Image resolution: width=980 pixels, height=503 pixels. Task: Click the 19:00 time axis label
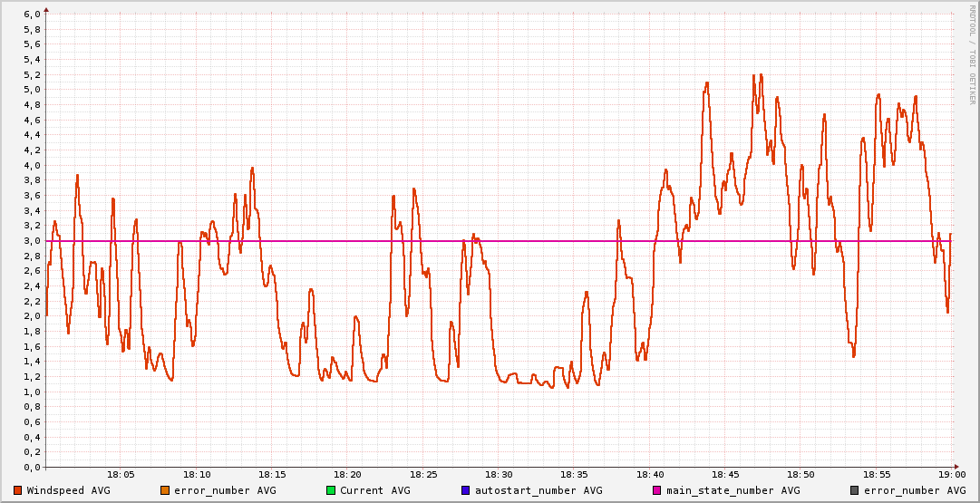[x=952, y=474]
